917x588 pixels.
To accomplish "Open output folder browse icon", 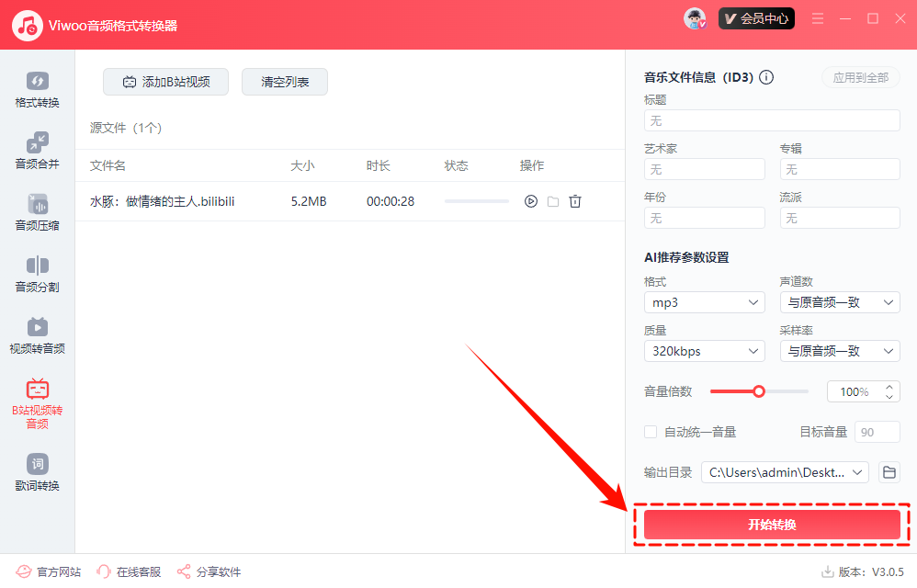I will (x=888, y=471).
